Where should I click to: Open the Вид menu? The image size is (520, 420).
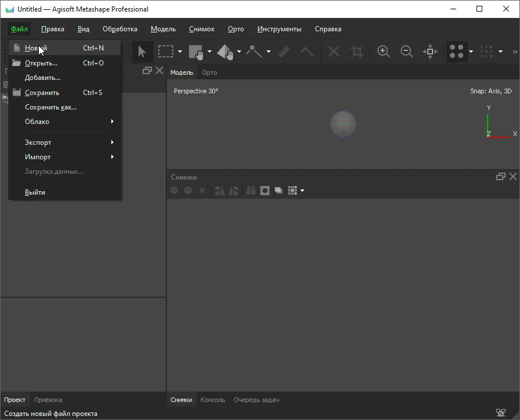83,29
